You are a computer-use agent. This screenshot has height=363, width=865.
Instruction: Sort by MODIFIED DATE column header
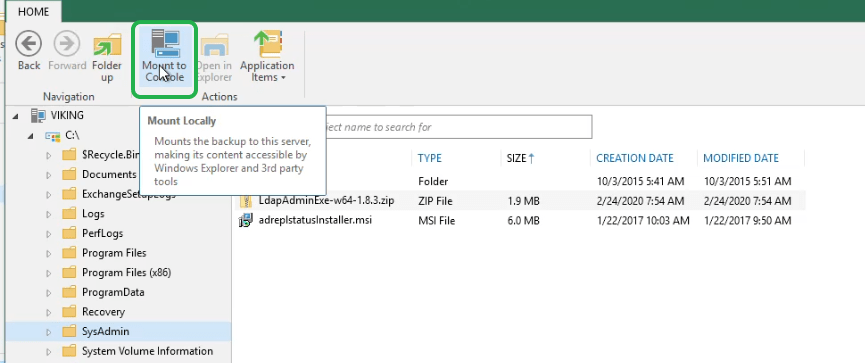coord(741,158)
